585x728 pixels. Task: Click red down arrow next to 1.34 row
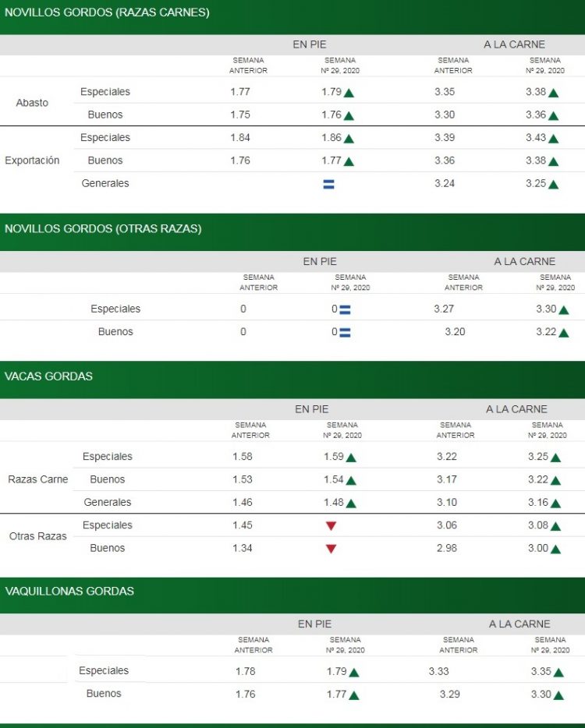(x=331, y=549)
